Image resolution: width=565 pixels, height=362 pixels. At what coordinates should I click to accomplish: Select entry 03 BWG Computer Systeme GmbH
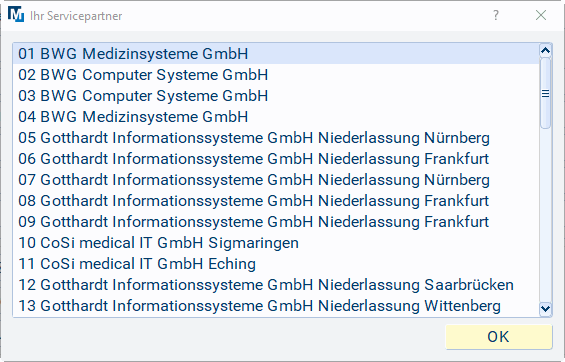click(276, 96)
